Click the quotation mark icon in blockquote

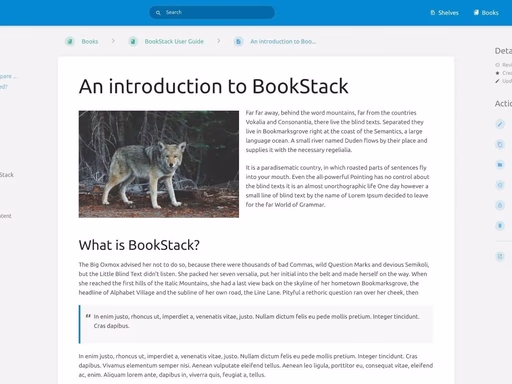(x=88, y=316)
